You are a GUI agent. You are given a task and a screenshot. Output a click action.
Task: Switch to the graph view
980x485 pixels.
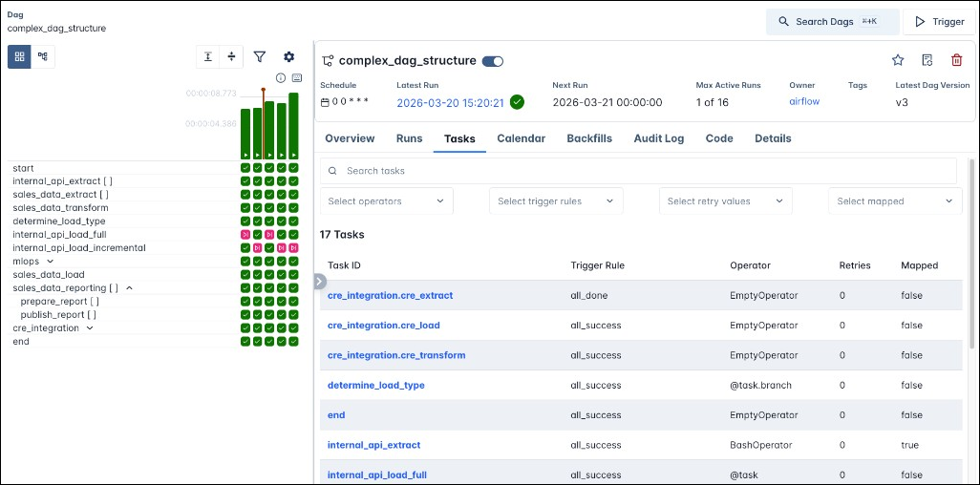(x=43, y=56)
